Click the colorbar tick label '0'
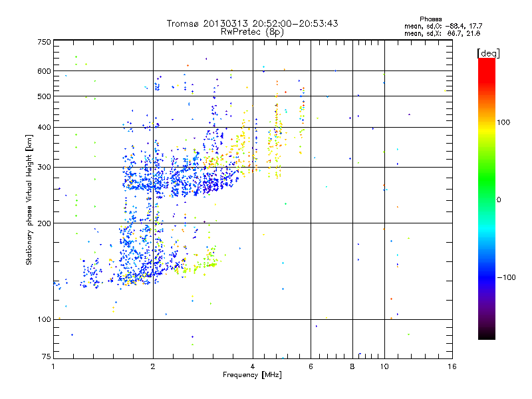 tap(498, 200)
